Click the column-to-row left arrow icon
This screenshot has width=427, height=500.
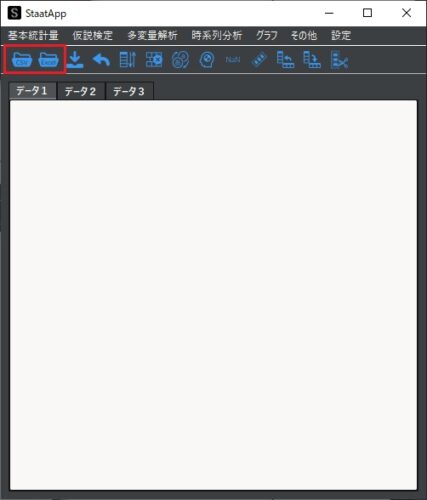click(285, 60)
